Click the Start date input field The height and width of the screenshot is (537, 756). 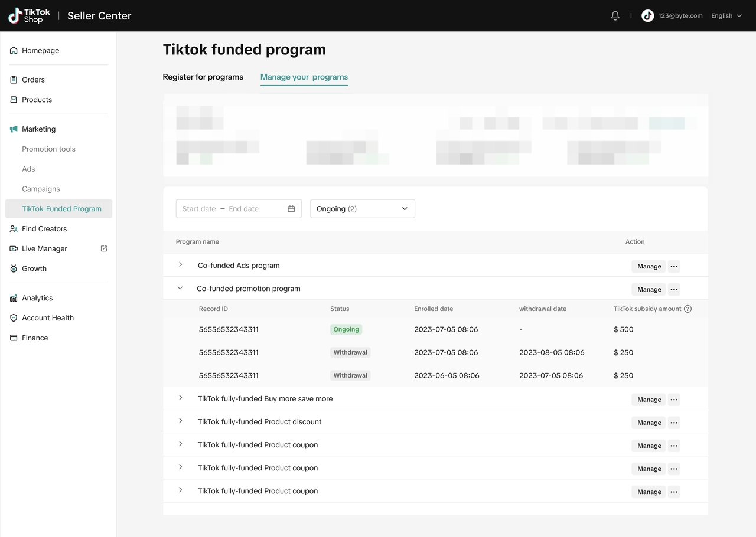[x=199, y=209]
